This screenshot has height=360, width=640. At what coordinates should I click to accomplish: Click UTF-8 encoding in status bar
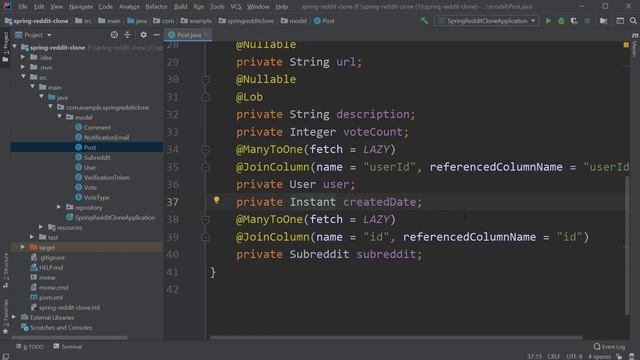(574, 356)
